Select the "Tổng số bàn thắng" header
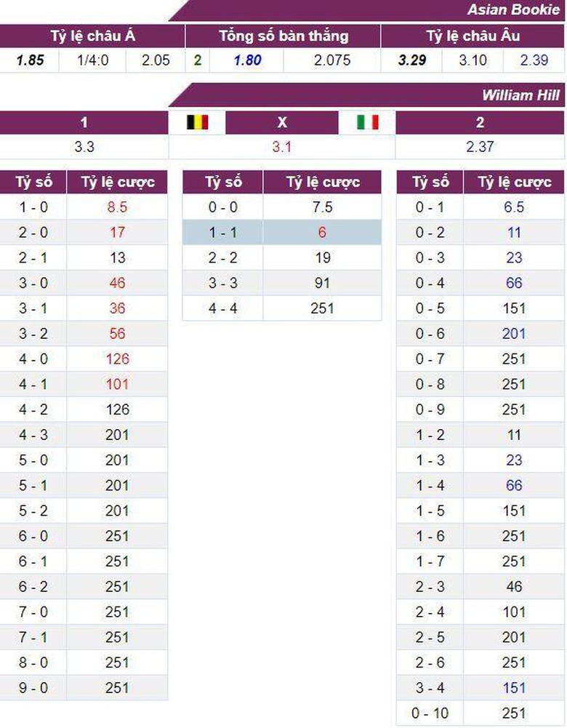The width and height of the screenshot is (567, 728). [283, 36]
